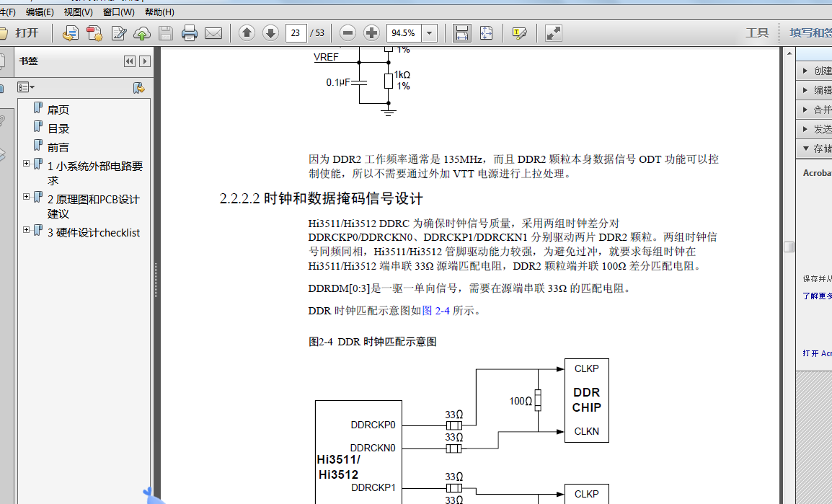Open the 工具 pane
This screenshot has height=504, width=832.
757,33
